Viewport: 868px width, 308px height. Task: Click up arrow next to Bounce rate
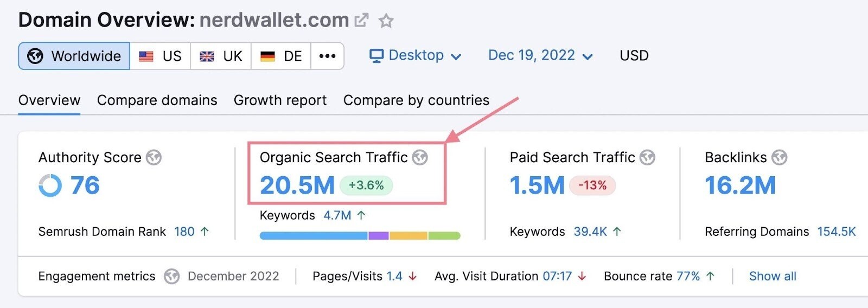[710, 277]
